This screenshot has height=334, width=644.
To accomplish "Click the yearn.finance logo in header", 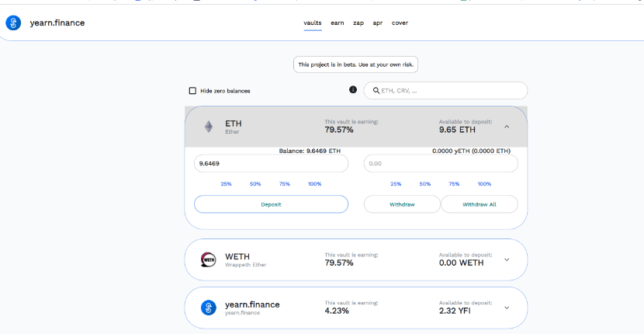I will coord(13,23).
